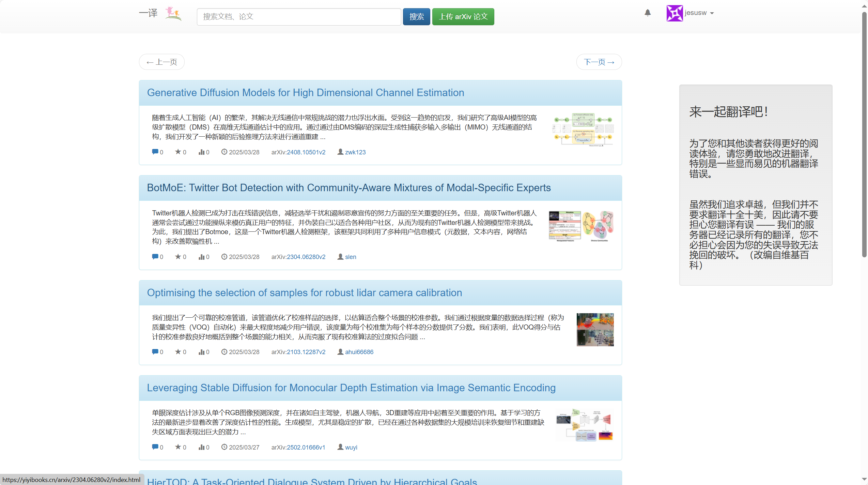Go to the next page (下一页)
This screenshot has height=485, width=868.
click(x=599, y=62)
